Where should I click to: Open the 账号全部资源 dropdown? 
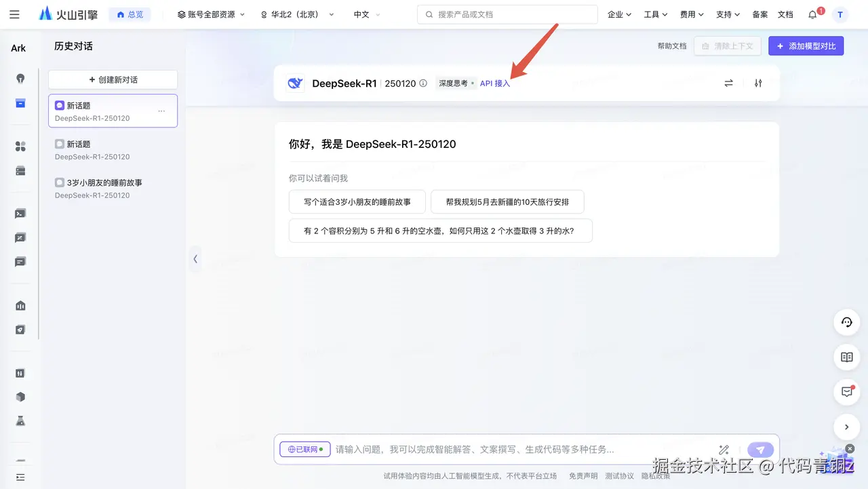coord(211,14)
